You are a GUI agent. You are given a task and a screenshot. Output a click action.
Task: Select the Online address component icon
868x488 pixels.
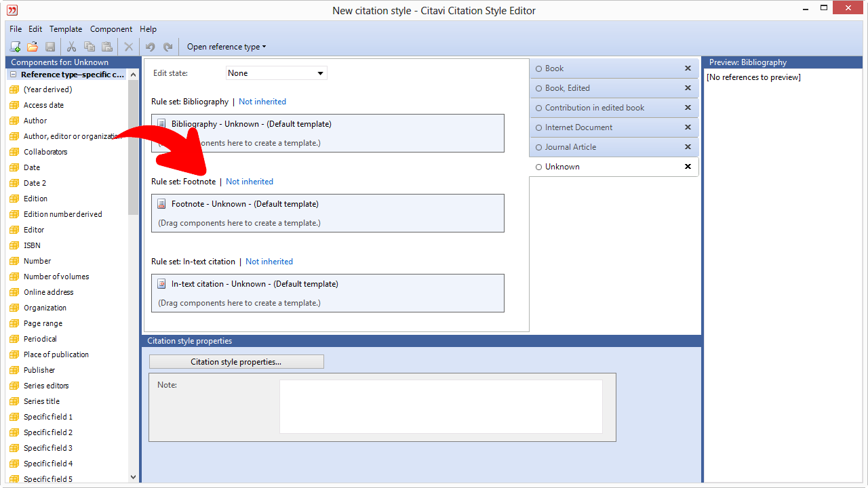pos(14,292)
